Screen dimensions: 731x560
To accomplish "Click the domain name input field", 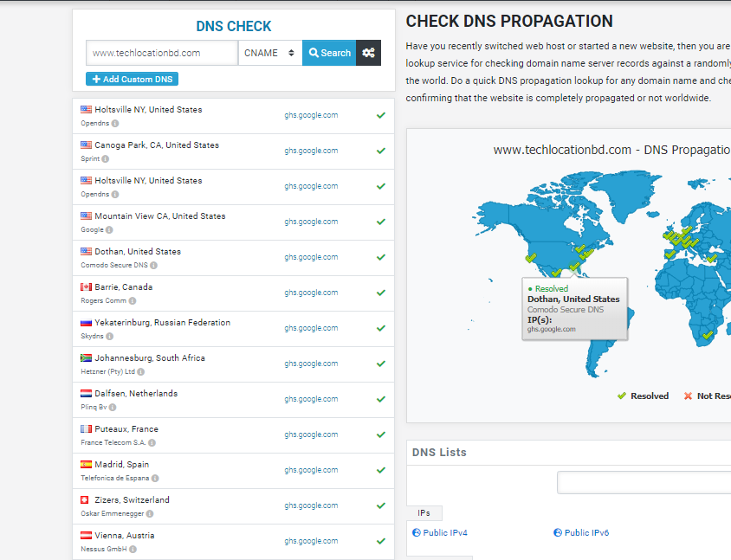I will coord(162,53).
